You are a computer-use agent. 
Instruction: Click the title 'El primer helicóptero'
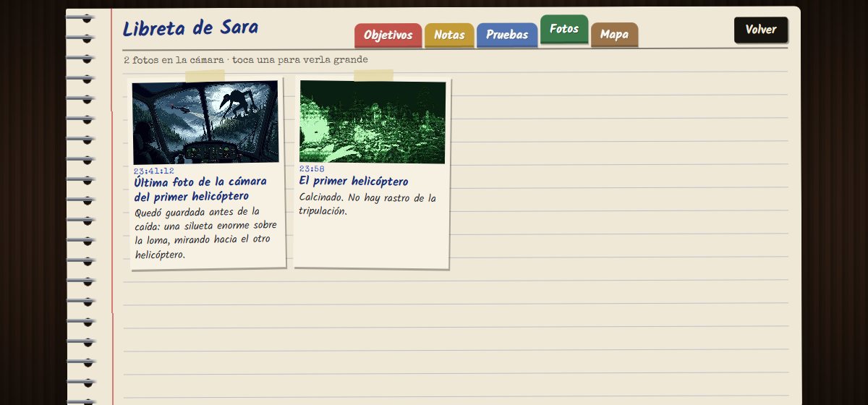354,181
